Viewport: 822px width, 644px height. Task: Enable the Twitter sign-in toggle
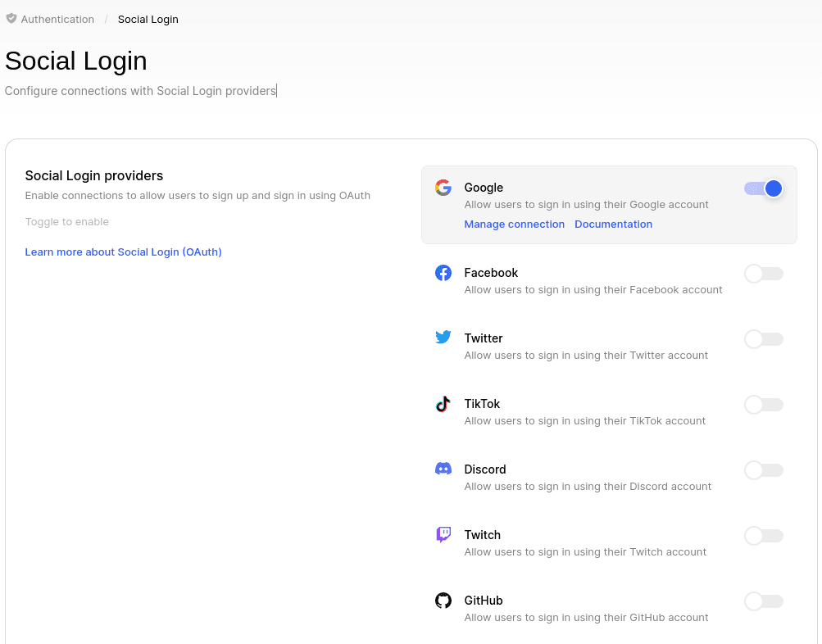click(763, 339)
